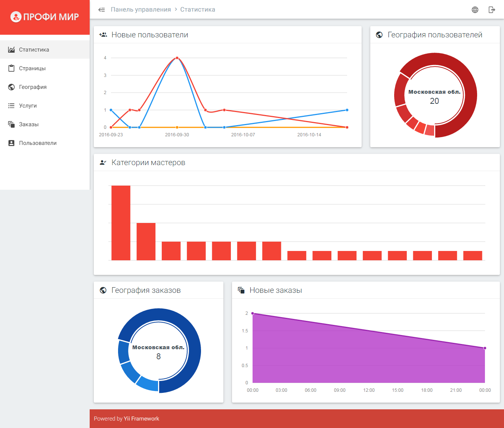Click the 00:00 start point of orders chart
Viewport: 504px width, 428px height.
(253, 313)
